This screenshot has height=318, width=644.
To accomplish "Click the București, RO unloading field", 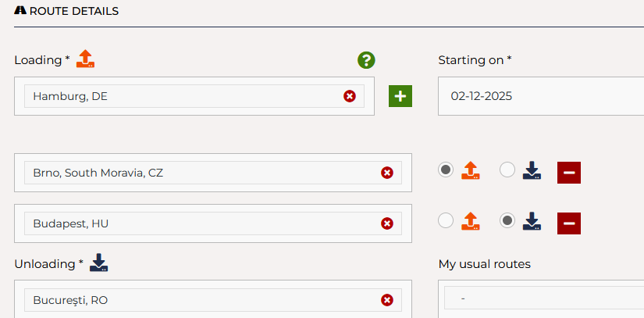I will click(x=195, y=300).
